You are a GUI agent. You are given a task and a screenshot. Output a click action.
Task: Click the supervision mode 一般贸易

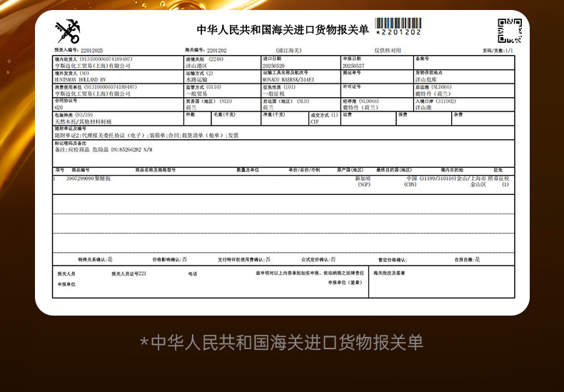point(196,94)
